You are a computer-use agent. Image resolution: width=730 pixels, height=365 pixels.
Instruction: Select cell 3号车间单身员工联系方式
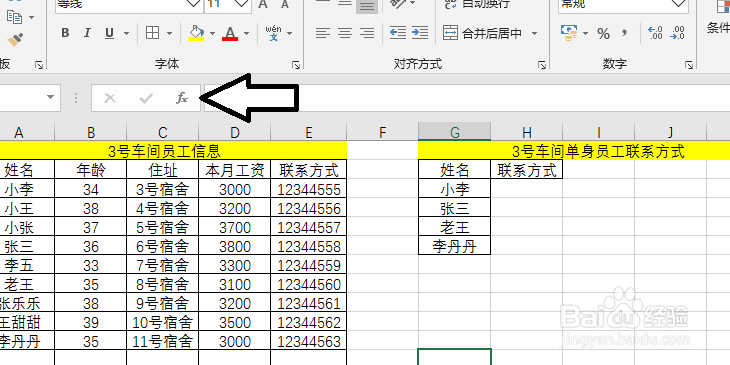pos(598,151)
